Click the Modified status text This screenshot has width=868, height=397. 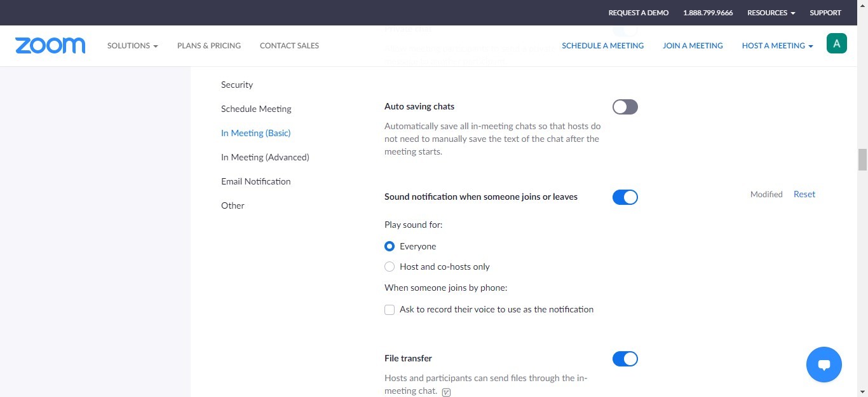coord(766,194)
